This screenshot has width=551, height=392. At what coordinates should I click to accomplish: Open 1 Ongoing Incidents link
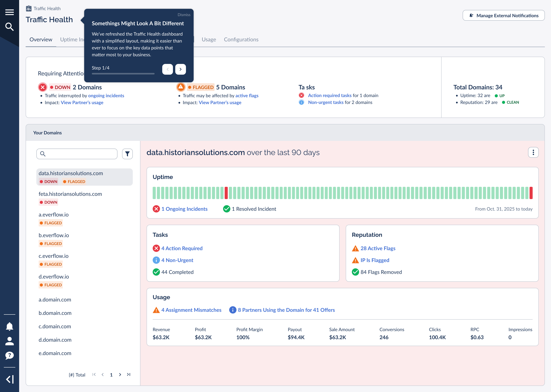[x=184, y=209]
